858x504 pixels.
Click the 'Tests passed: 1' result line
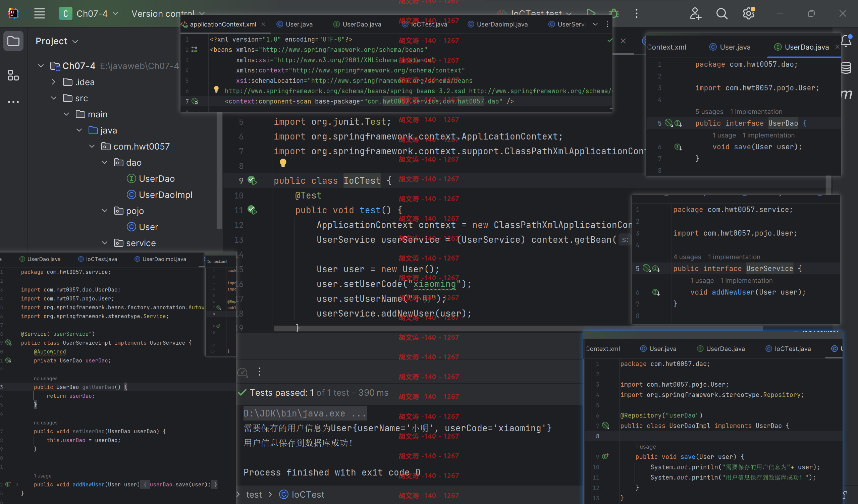(x=313, y=393)
